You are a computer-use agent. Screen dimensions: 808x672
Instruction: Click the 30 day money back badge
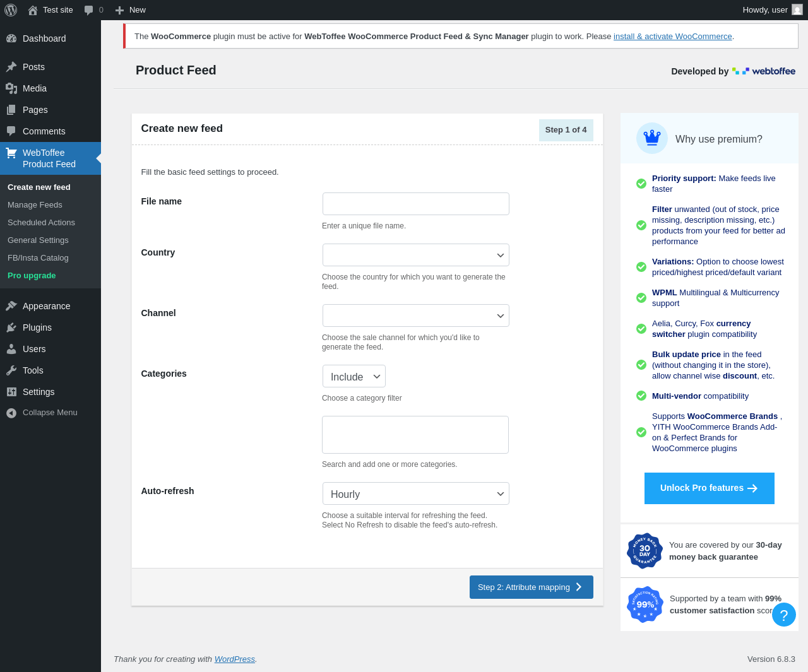645,551
